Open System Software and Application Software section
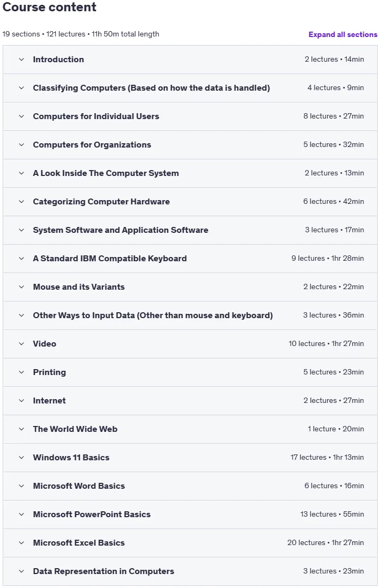The height and width of the screenshot is (588, 381). click(x=121, y=230)
